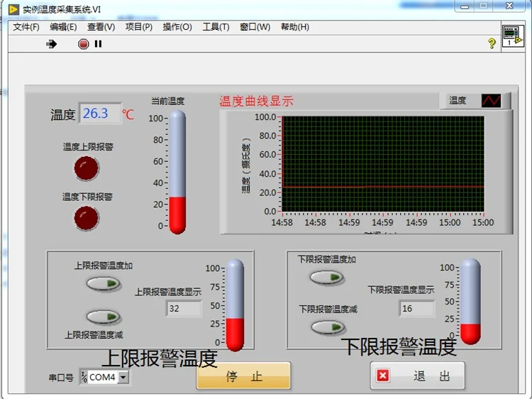Open the 工具(T) menu
The image size is (532, 399).
(x=216, y=27)
